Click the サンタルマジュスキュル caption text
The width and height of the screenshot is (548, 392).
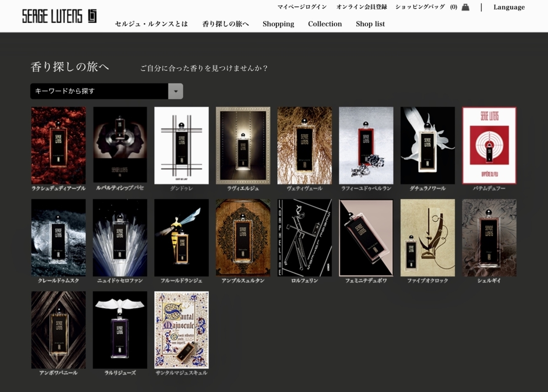point(181,373)
